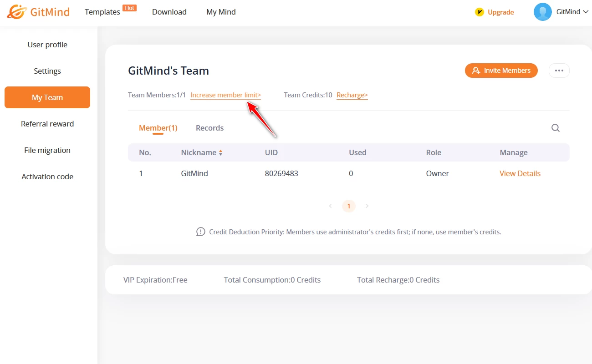Click the Role column header
The width and height of the screenshot is (592, 364).
(434, 152)
